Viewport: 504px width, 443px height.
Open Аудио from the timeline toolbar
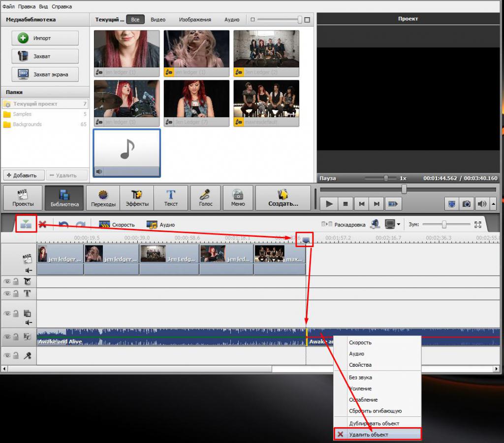tap(160, 224)
